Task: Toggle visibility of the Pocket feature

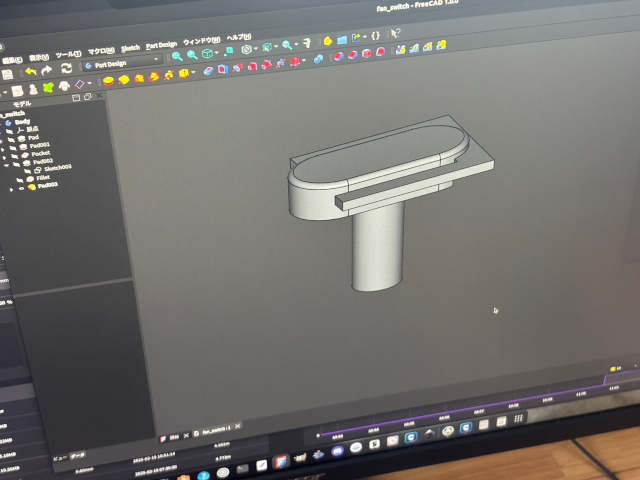Action: pyautogui.click(x=15, y=156)
